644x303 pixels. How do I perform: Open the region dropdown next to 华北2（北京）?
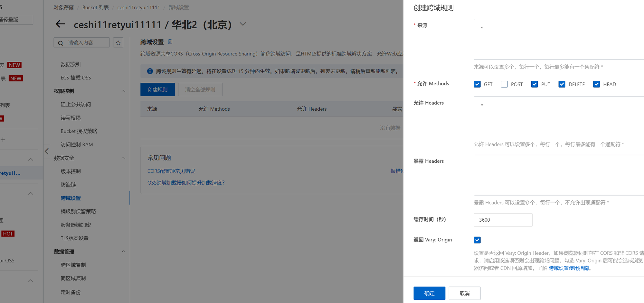[x=243, y=24]
